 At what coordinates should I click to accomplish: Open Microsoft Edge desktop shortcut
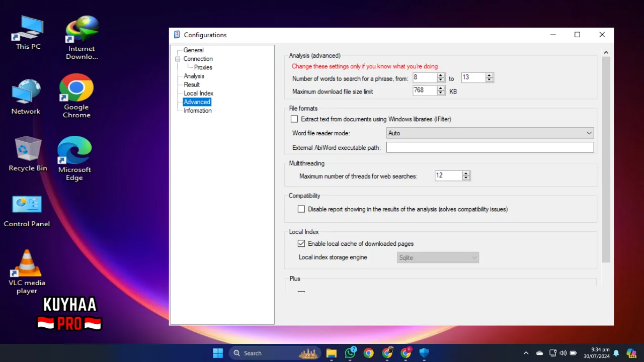74,158
